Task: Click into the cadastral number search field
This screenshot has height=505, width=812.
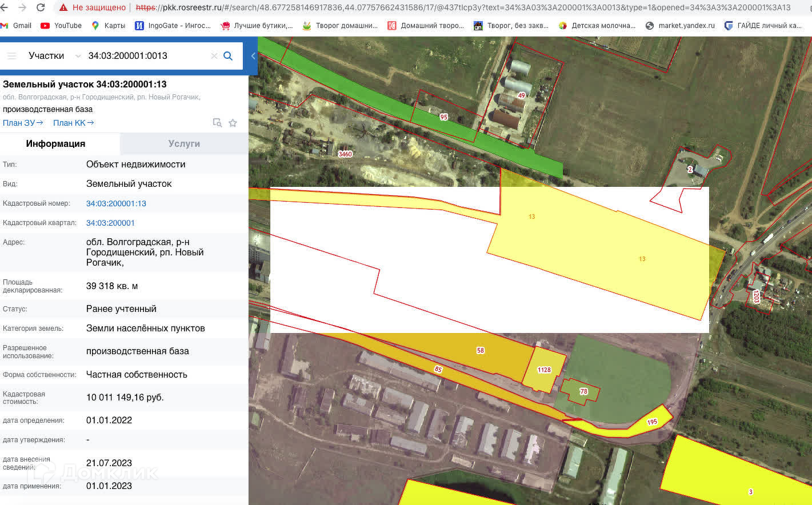Action: tap(146, 56)
